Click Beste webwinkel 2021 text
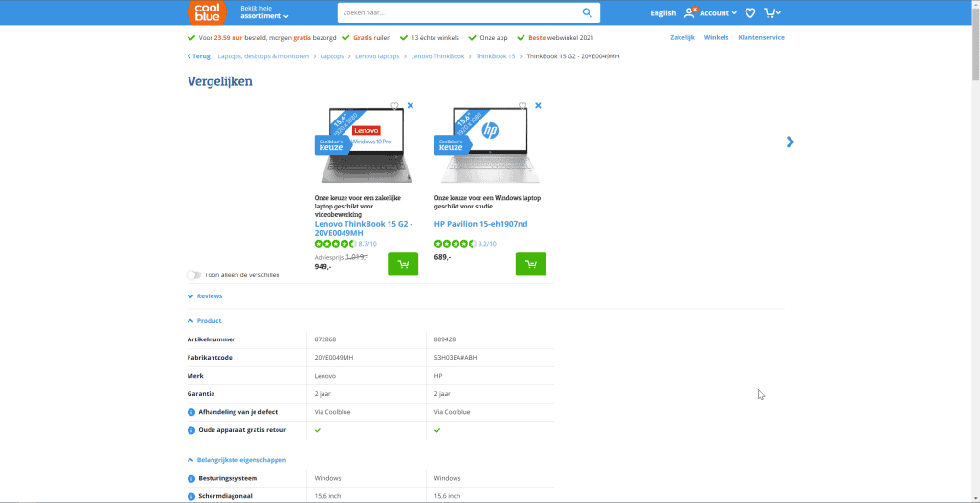 561,37
